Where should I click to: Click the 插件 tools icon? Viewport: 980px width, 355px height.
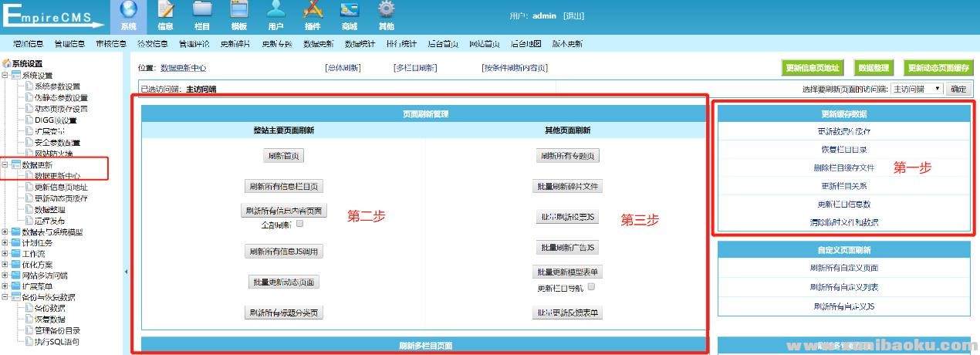313,11
